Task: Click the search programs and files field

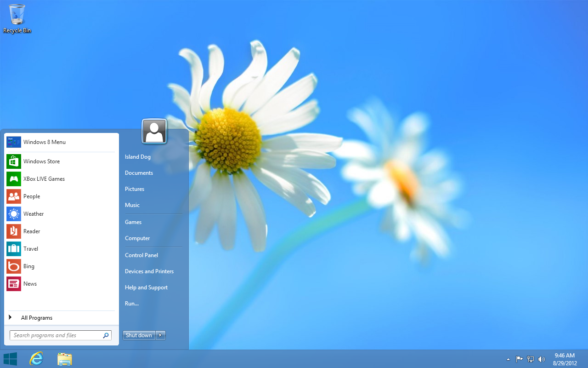Action: [x=55, y=335]
